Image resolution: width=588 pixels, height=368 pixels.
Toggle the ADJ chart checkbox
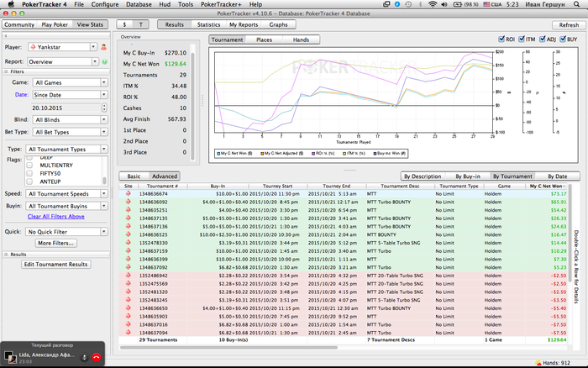[x=543, y=39]
